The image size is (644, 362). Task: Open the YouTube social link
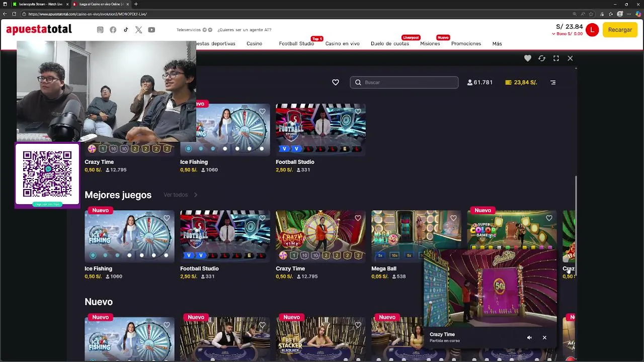click(x=151, y=30)
